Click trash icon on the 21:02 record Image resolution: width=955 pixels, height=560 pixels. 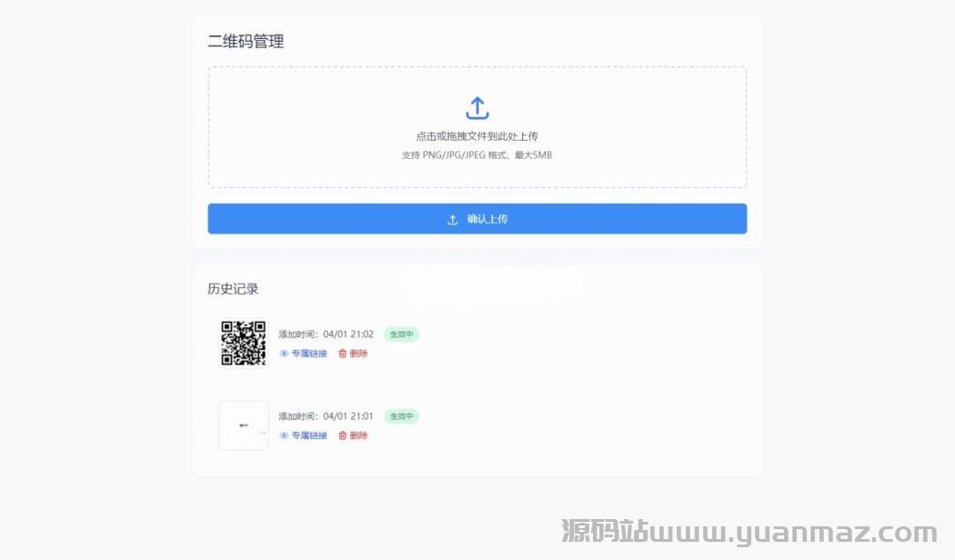pos(342,354)
